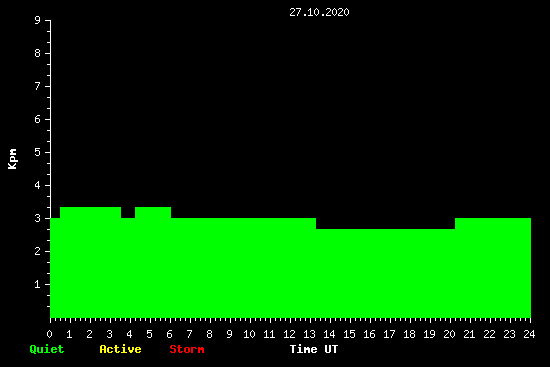
Task: Click the 9 tick on Kpm axis
Action: click(38, 20)
